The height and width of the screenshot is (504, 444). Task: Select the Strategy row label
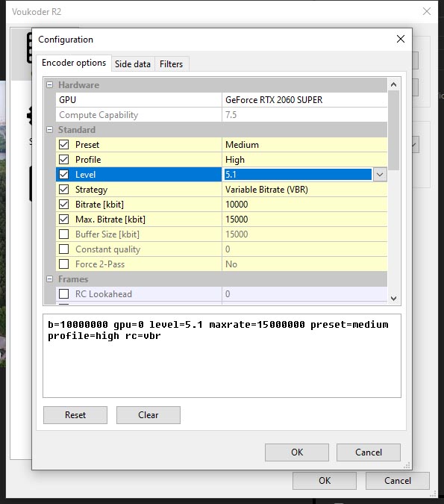(x=91, y=190)
